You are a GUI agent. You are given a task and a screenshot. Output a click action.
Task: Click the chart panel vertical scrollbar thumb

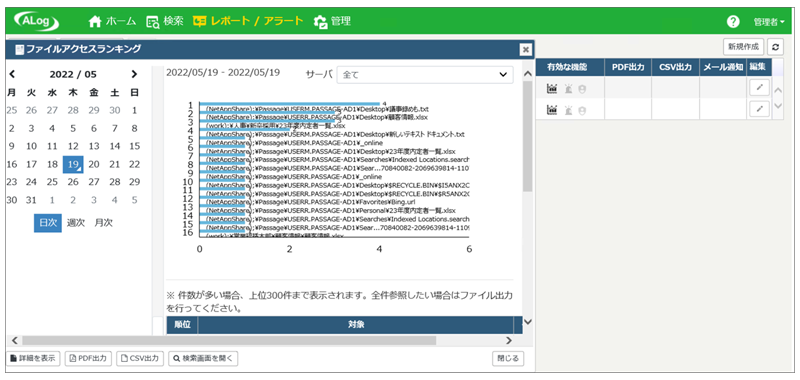click(528, 136)
